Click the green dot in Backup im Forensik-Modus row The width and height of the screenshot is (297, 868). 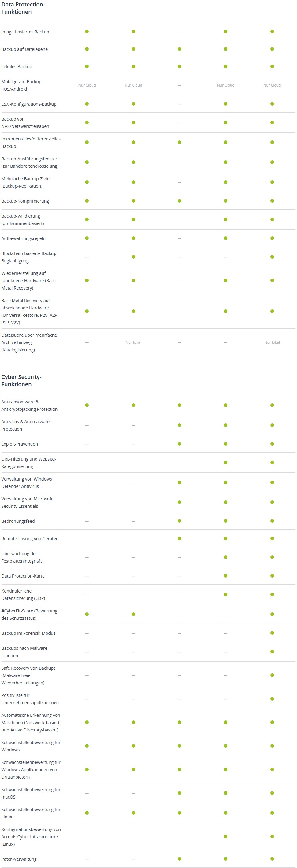272,633
